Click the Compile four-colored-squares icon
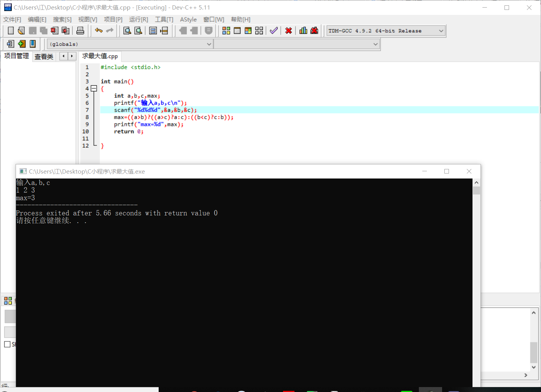 click(x=226, y=31)
